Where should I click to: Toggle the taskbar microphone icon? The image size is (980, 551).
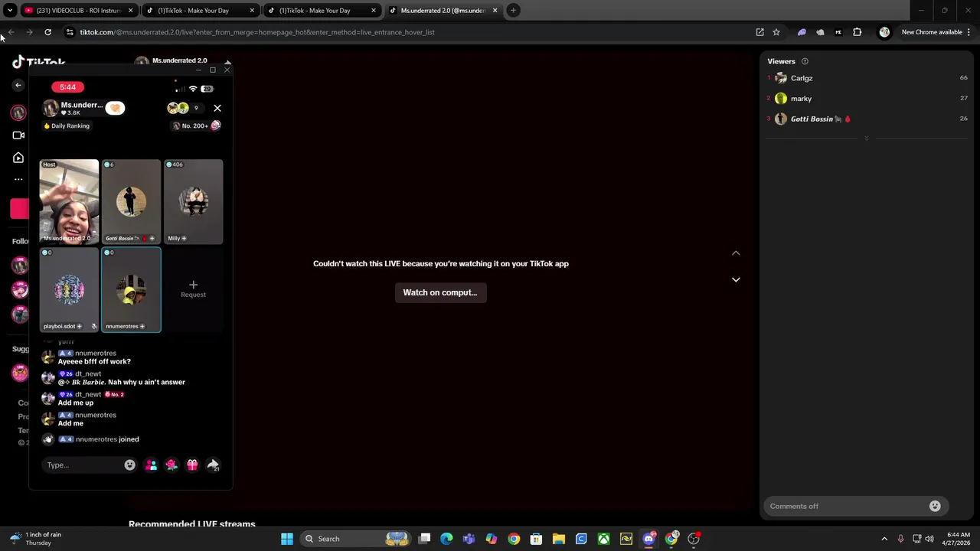tap(900, 539)
